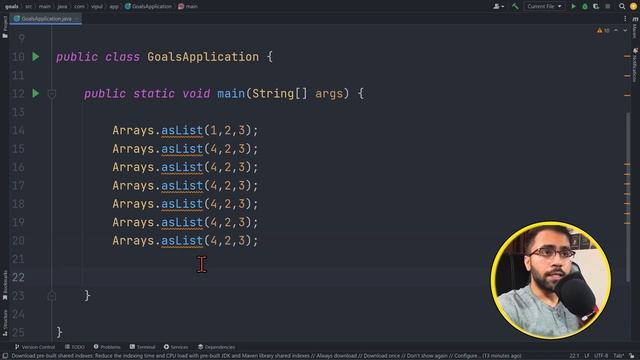Toggle tool window bars via bottom-left icon
640x360 pixels.
[x=5, y=356]
